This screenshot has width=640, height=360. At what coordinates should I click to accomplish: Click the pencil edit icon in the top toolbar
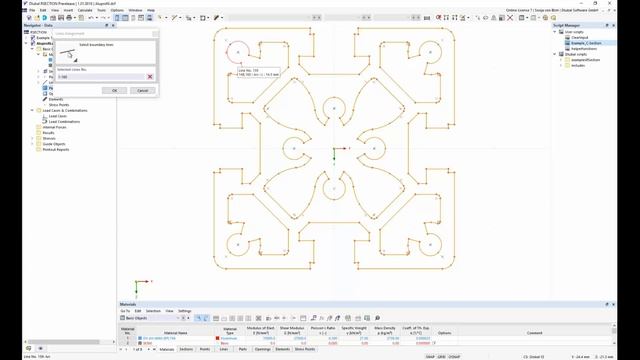tap(216, 18)
